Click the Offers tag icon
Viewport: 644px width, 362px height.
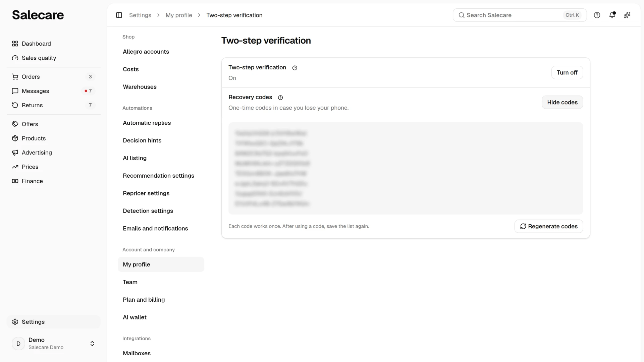pos(15,124)
